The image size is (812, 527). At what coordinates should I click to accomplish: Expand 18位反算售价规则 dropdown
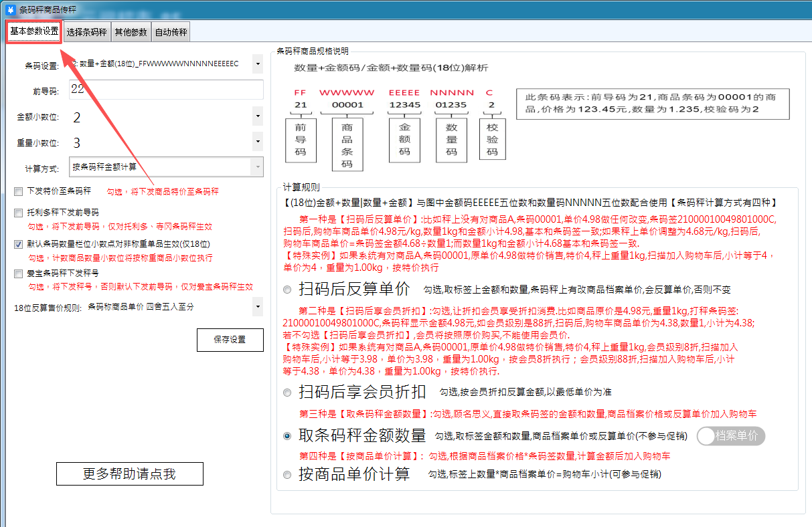click(x=258, y=308)
